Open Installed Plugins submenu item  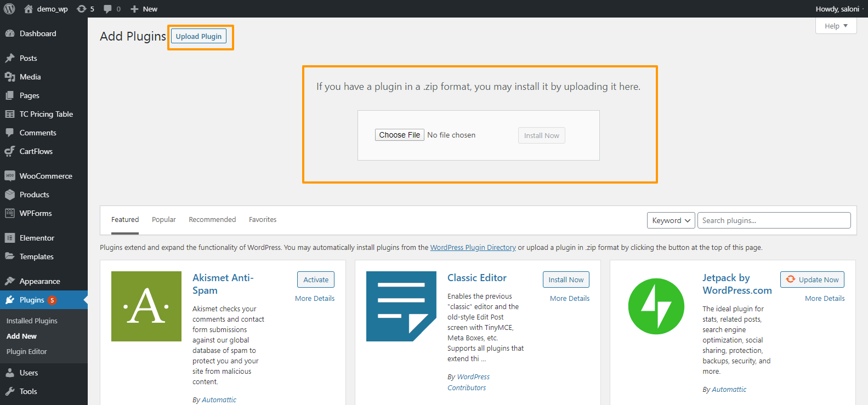32,321
